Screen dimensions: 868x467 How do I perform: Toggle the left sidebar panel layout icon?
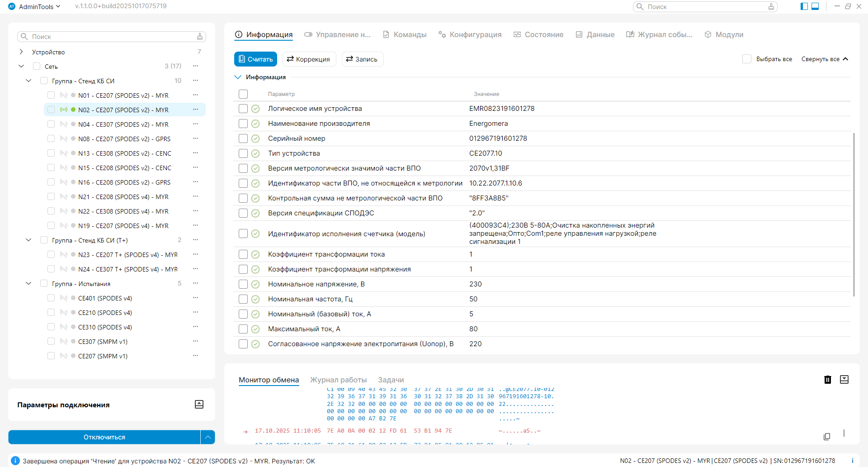(x=804, y=6)
